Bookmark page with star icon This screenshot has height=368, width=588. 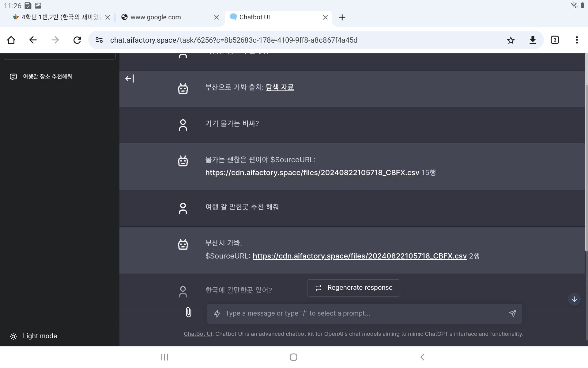511,40
